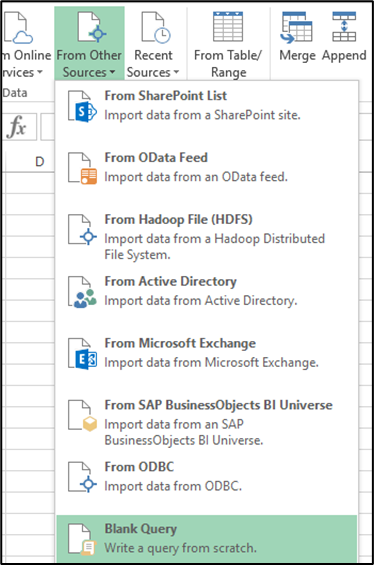Click the OData Feed icon
This screenshot has width=374, height=565.
tap(83, 168)
